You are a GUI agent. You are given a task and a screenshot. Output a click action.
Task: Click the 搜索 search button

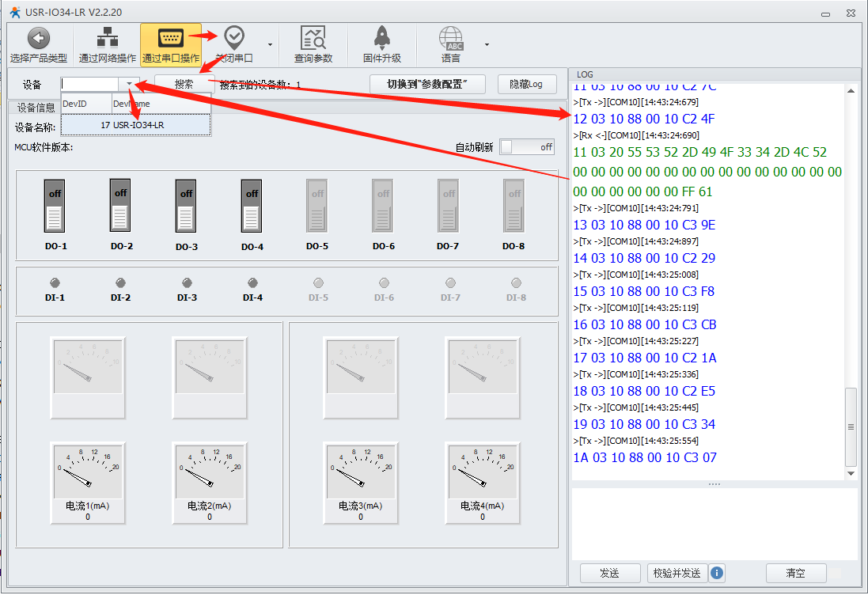coord(184,84)
